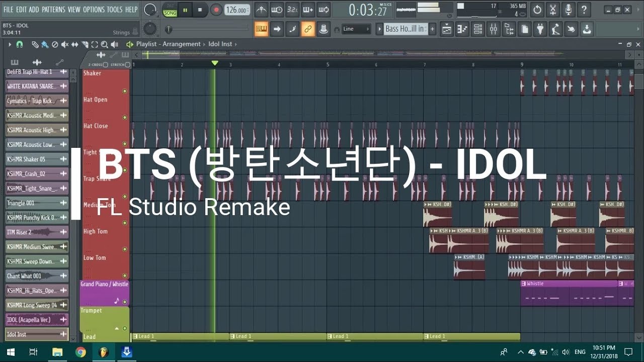This screenshot has height=362, width=644.
Task: Mute the Shaker track
Action: pos(125,91)
